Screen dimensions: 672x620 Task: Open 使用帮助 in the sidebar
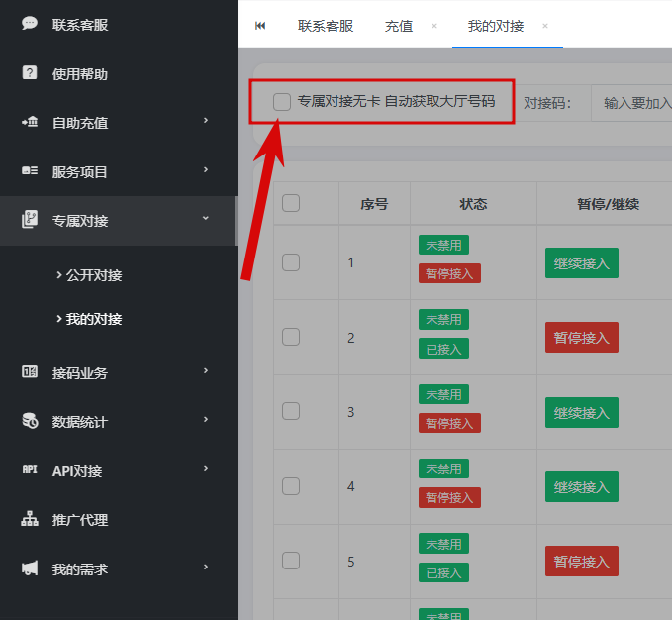(80, 74)
